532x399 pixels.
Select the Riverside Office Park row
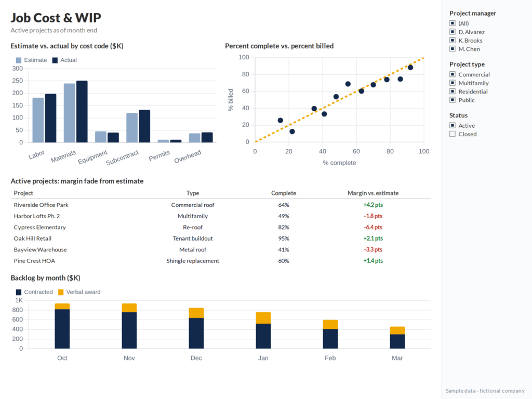tap(220, 205)
